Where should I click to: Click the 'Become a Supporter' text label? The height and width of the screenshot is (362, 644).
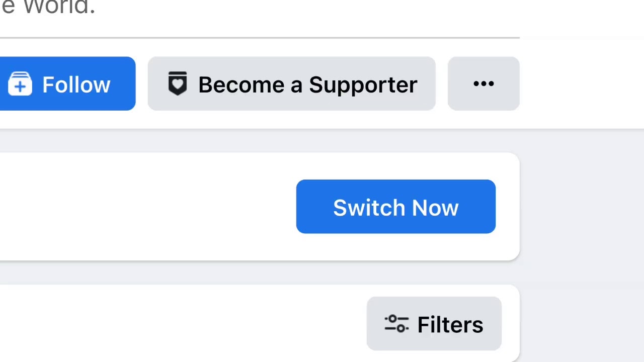[x=308, y=85]
